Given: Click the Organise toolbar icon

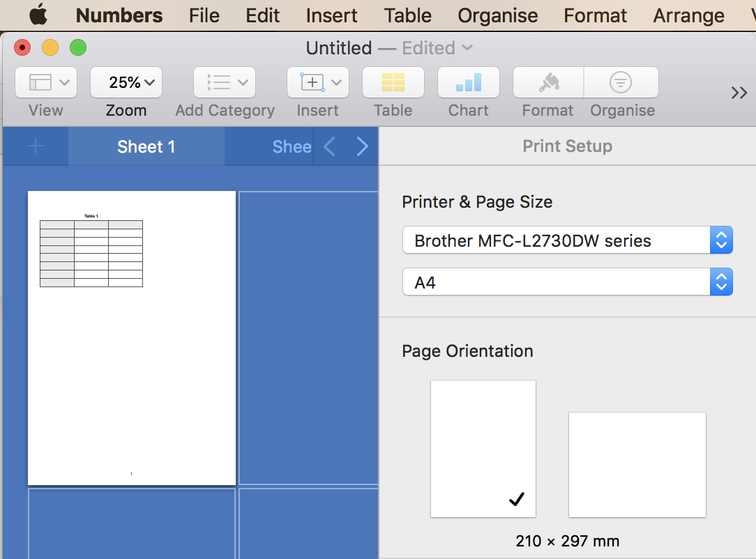Looking at the screenshot, I should (621, 83).
